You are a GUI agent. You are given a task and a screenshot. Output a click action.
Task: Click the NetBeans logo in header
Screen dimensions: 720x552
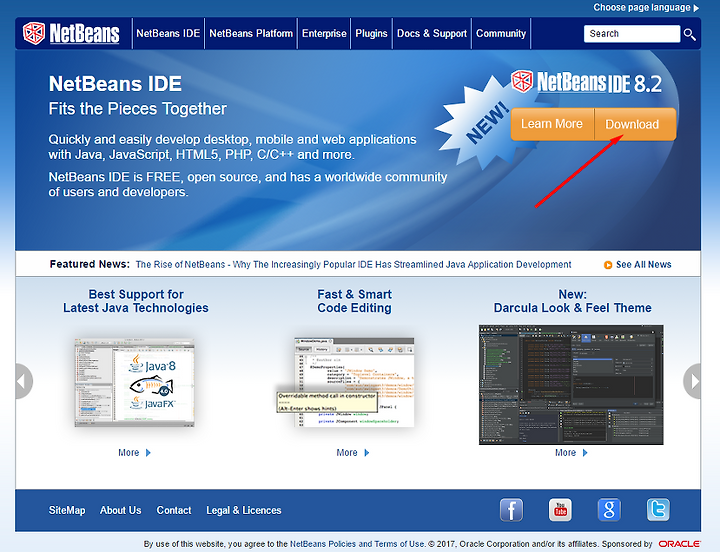[71, 34]
